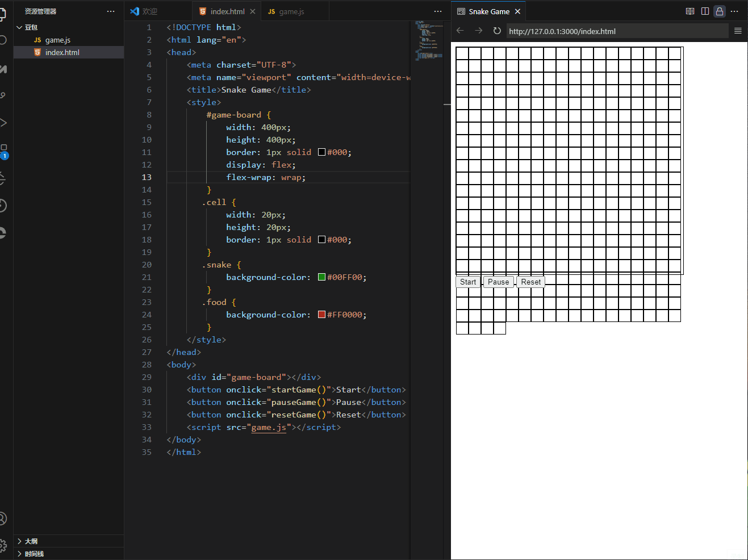Screen dimensions: 748x560
Task: Switch to the game.js editor tab
Action: (291, 11)
